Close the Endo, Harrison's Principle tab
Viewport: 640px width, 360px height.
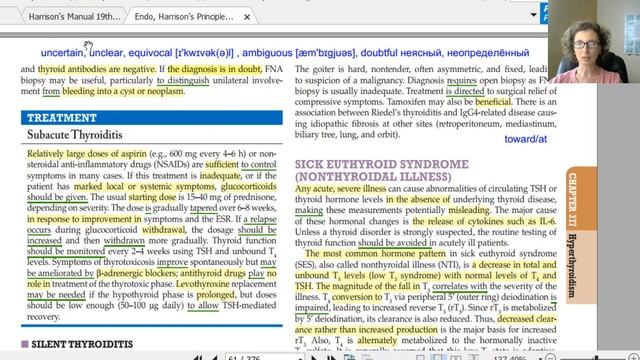click(x=247, y=17)
